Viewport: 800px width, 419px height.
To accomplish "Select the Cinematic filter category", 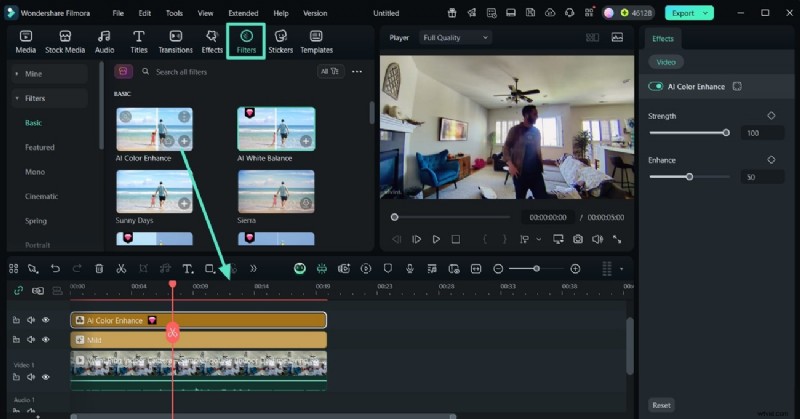I will pyautogui.click(x=41, y=196).
